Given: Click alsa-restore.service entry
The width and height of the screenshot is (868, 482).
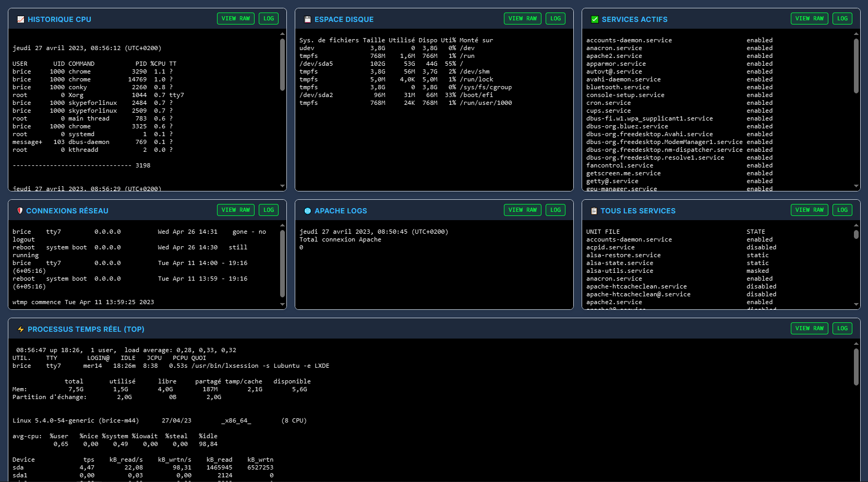Looking at the screenshot, I should pos(623,255).
